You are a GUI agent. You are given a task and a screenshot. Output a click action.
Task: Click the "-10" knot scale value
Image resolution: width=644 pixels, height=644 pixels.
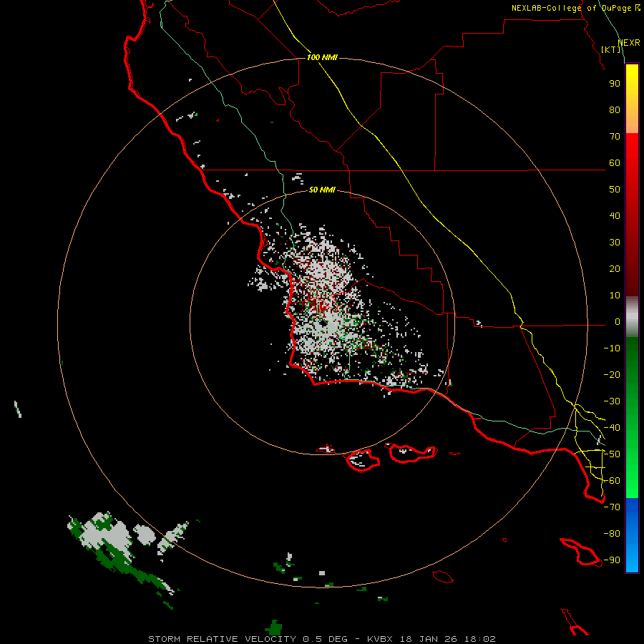(612, 348)
